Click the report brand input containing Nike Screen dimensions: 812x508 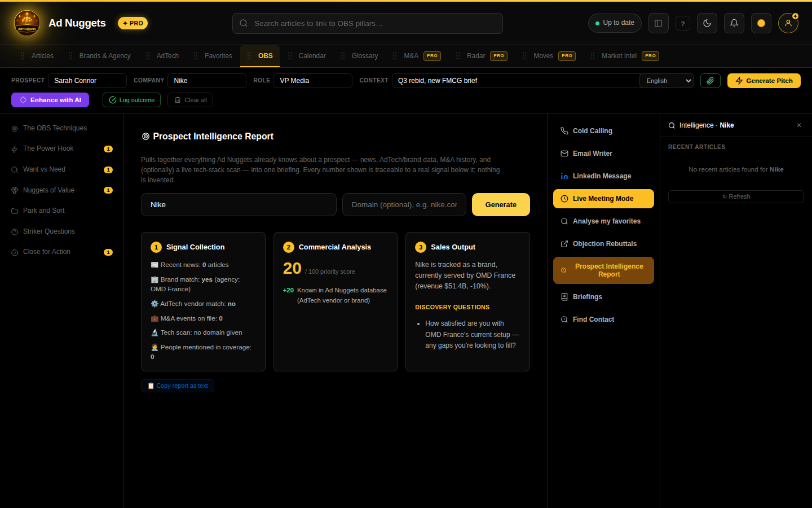239,204
